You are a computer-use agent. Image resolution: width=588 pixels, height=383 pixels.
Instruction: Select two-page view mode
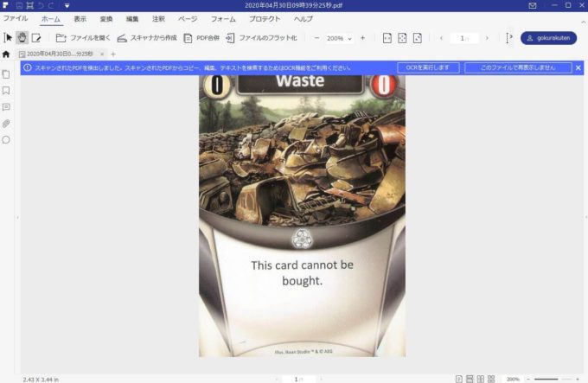(x=481, y=380)
